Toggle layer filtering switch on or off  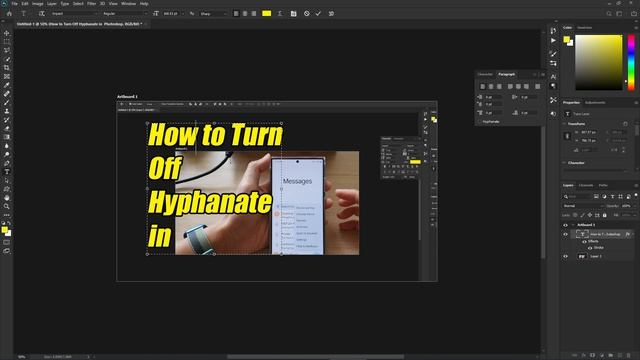pyautogui.click(x=636, y=196)
